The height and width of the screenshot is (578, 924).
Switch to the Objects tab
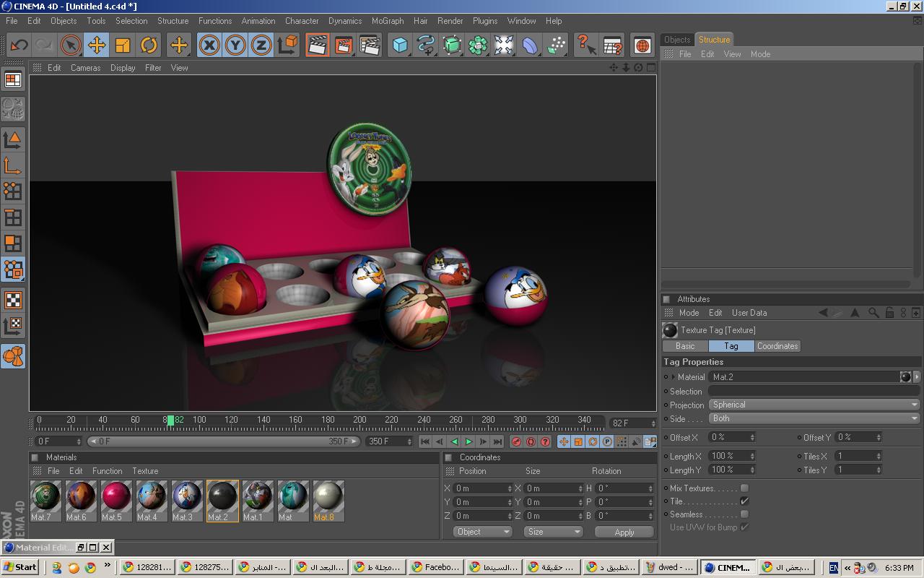pos(677,40)
